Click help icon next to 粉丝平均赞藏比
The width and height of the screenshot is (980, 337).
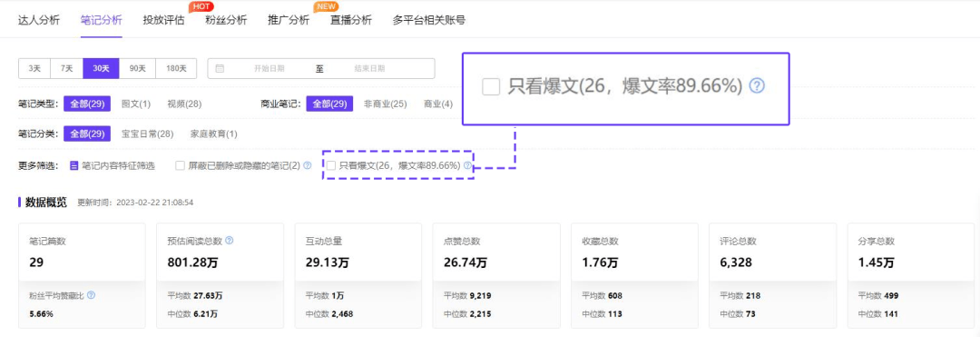(92, 294)
